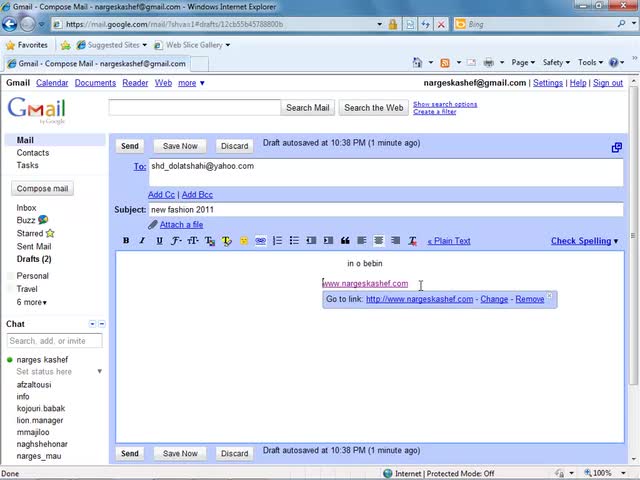Minimize the Chat panel

click(102, 324)
